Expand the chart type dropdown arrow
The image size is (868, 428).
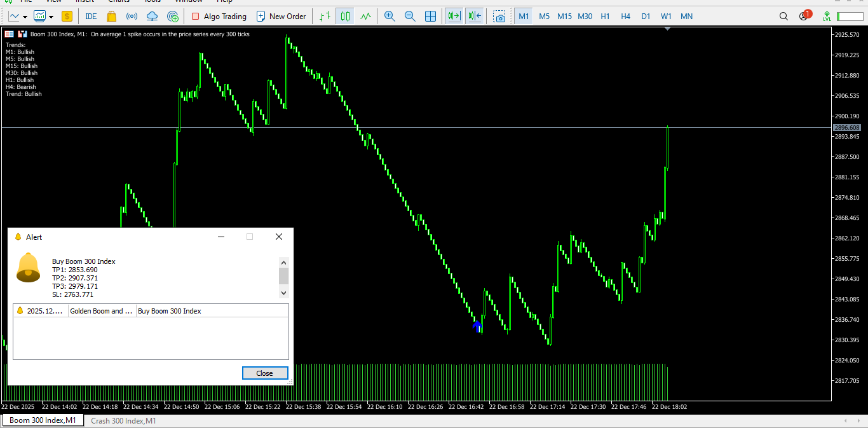pos(25,17)
